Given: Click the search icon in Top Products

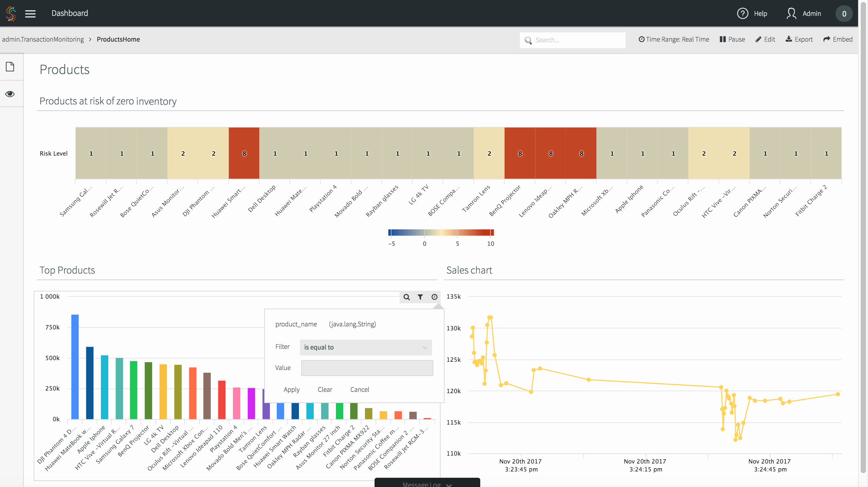Looking at the screenshot, I should (406, 296).
